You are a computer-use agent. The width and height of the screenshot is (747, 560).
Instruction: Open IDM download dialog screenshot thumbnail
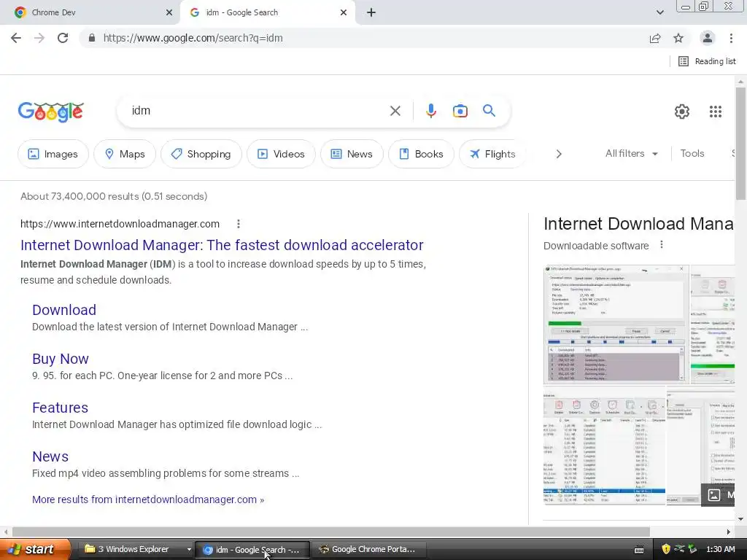(616, 324)
